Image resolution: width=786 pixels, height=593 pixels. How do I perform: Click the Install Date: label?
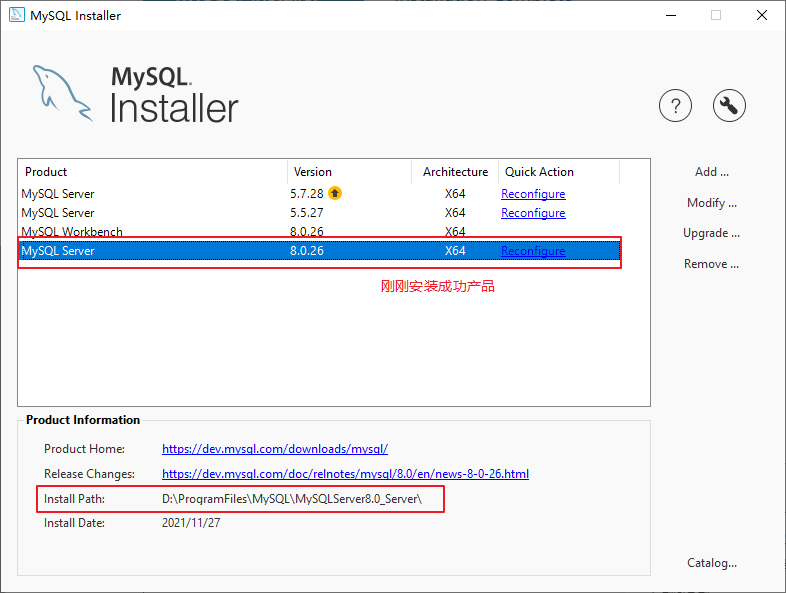pyautogui.click(x=74, y=523)
